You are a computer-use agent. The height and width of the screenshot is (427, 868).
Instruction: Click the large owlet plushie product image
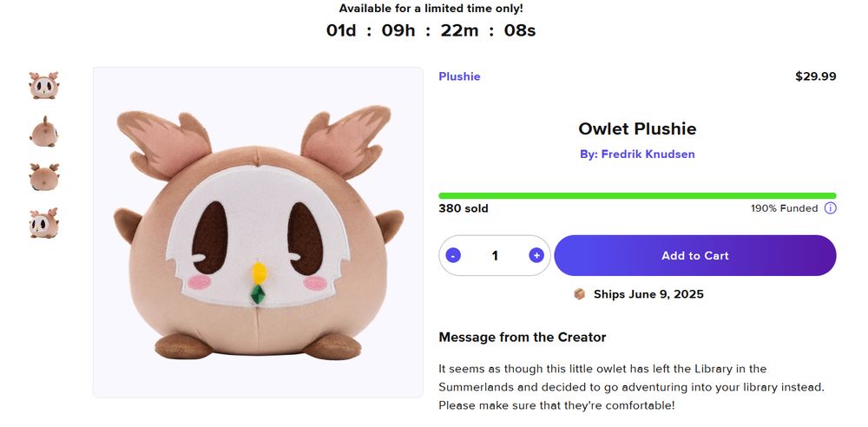click(x=258, y=232)
